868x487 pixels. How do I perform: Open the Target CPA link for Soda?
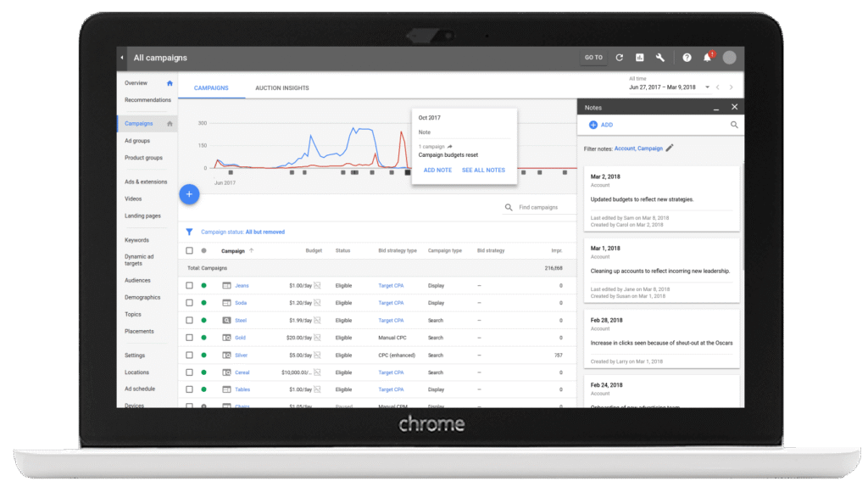click(x=391, y=303)
